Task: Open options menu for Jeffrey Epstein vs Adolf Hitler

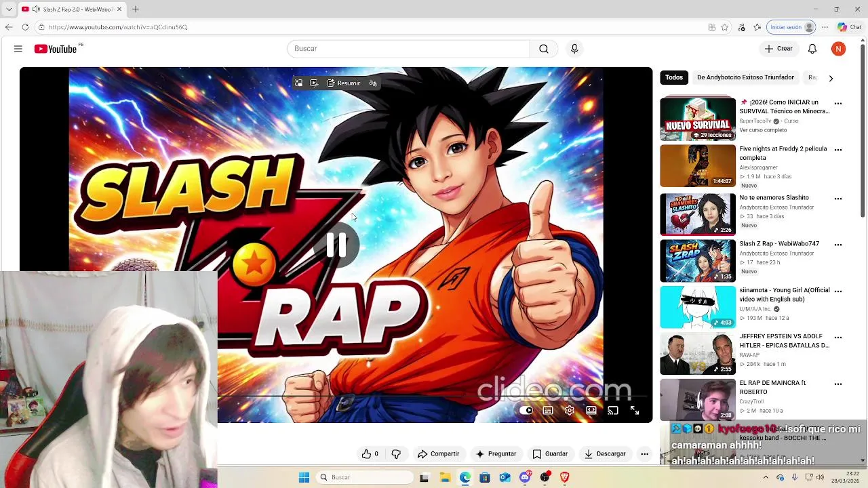Action: [838, 337]
